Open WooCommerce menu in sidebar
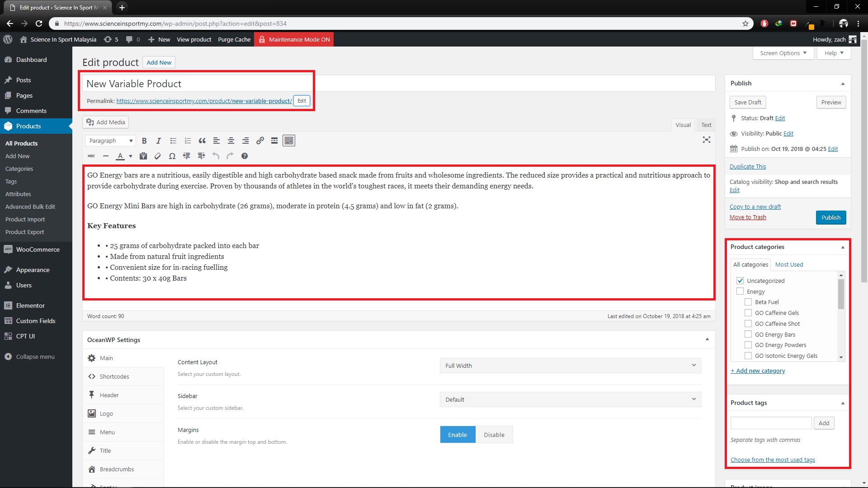The image size is (868, 488). pyautogui.click(x=36, y=249)
